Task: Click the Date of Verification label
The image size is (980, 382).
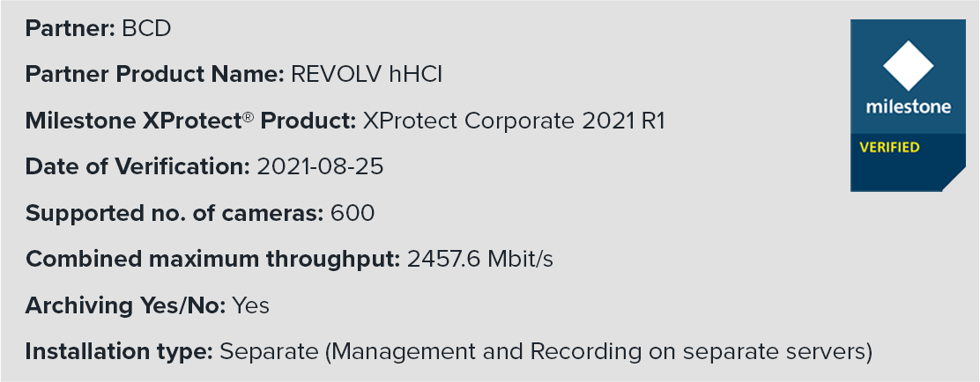Action: [x=138, y=166]
